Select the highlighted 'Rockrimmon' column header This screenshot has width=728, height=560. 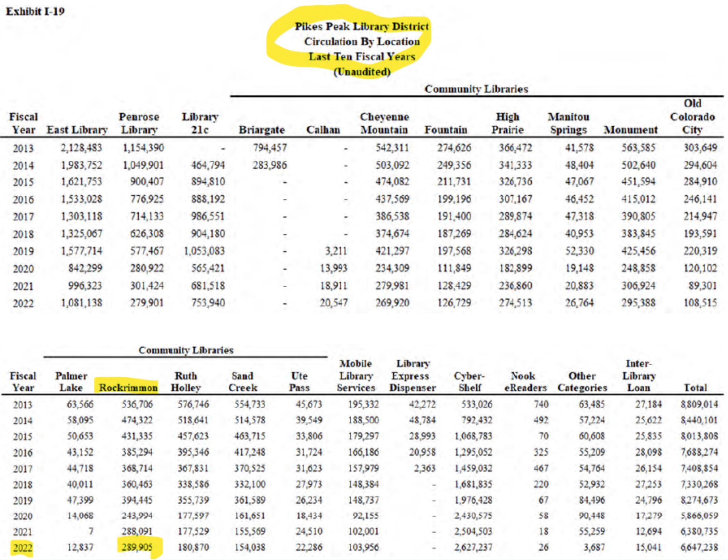click(x=128, y=388)
